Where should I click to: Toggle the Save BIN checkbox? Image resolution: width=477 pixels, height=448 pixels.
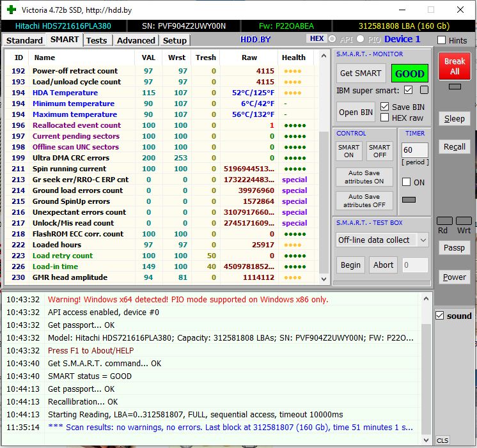coord(384,107)
